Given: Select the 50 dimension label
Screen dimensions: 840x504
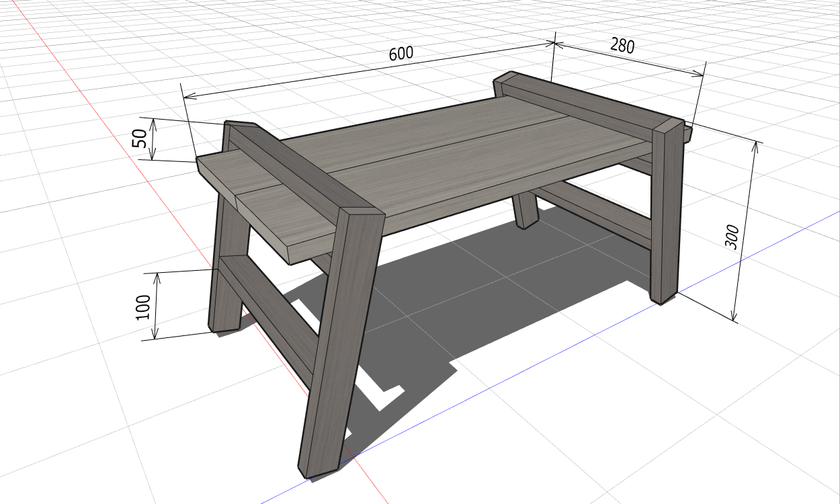Looking at the screenshot, I should (140, 139).
